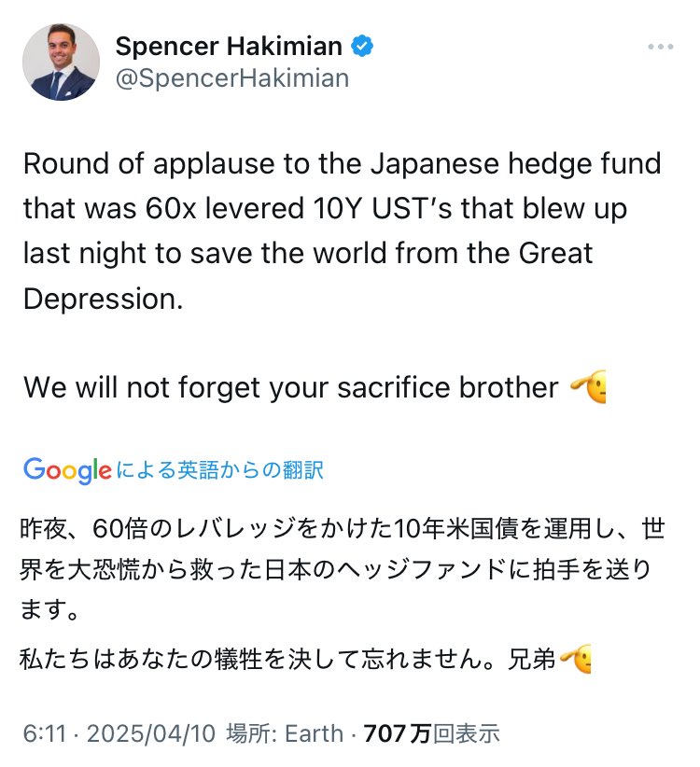Select the 場所: Earth location label
The width and height of the screenshot is (700, 767).
(285, 733)
